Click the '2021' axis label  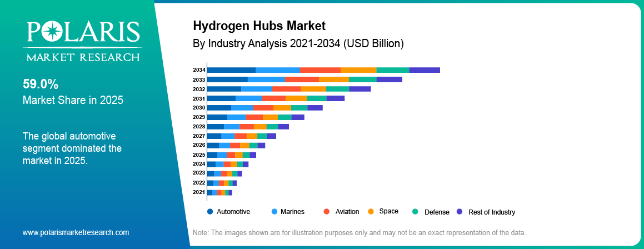coord(199,192)
